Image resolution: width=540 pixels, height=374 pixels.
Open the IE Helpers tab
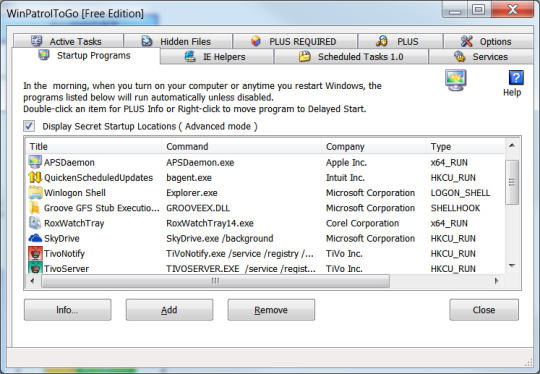tap(217, 56)
